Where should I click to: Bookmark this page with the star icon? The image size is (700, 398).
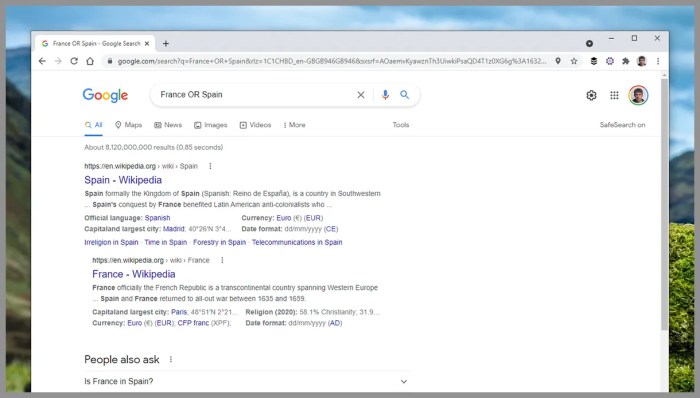[x=574, y=61]
